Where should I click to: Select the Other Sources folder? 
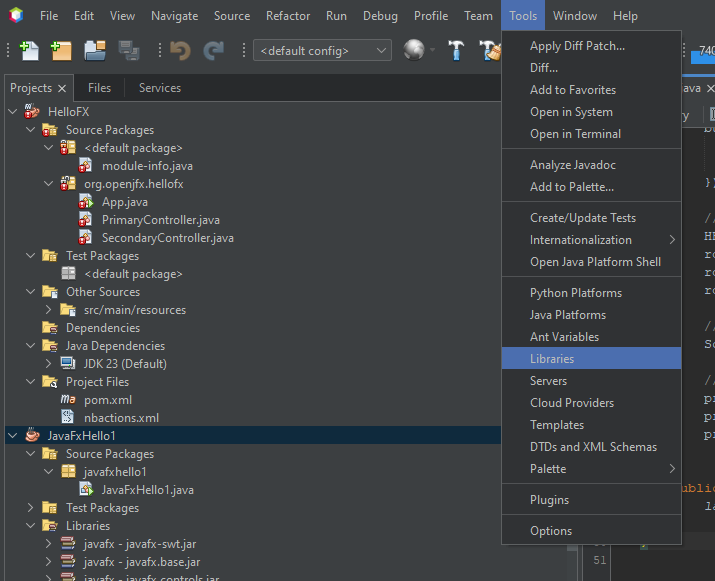(103, 291)
